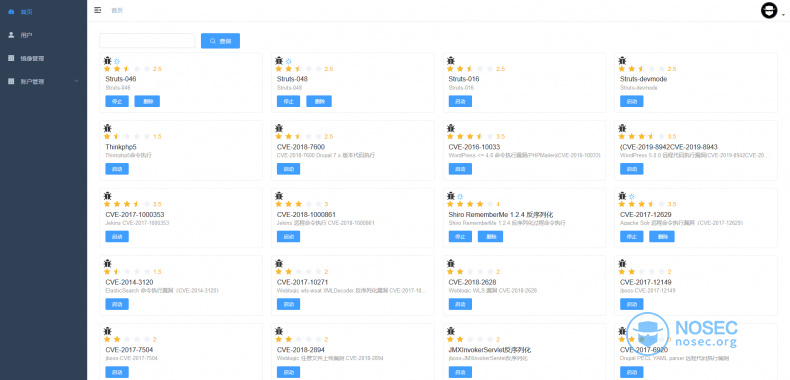Click the bug icon on the CVE-2018-2628 card
The height and width of the screenshot is (380, 790).
450,263
